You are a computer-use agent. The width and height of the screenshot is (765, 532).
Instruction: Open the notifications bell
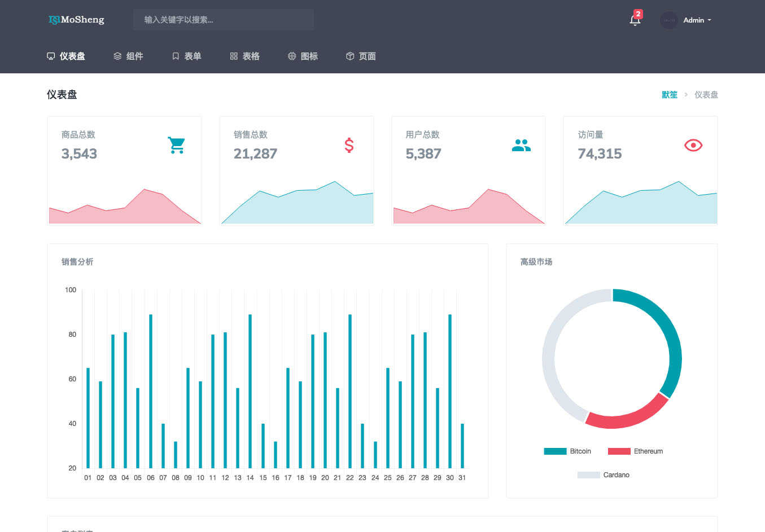point(635,20)
